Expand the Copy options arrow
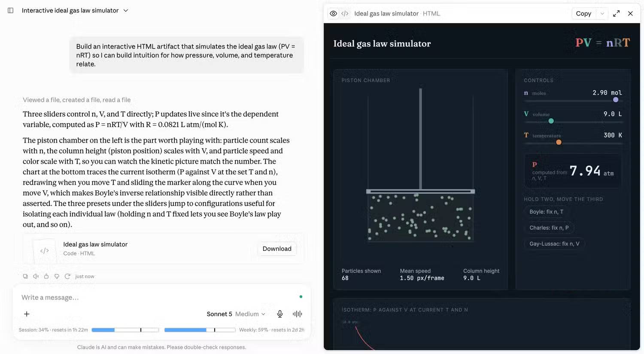This screenshot has height=354, width=644. click(x=602, y=13)
